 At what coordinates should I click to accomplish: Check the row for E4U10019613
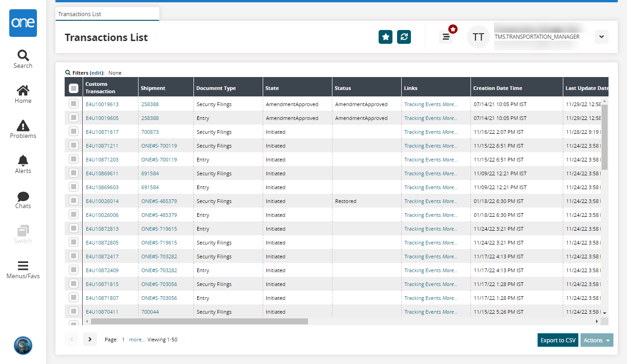pyautogui.click(x=73, y=104)
